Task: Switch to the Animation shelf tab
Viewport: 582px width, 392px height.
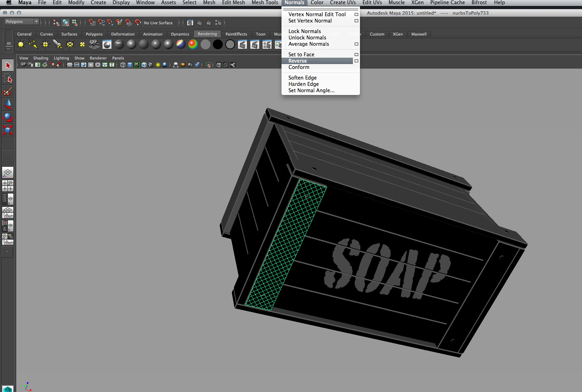Action: click(152, 34)
